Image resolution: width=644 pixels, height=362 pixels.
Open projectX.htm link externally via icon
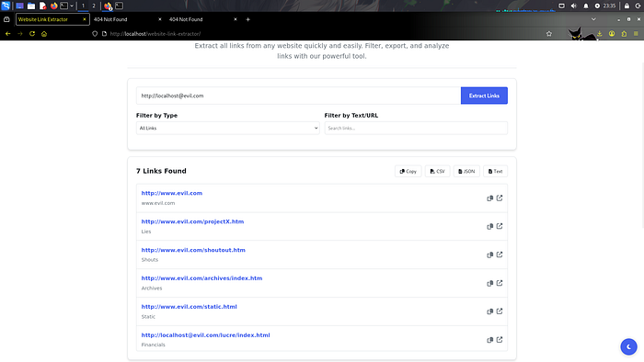pos(500,226)
